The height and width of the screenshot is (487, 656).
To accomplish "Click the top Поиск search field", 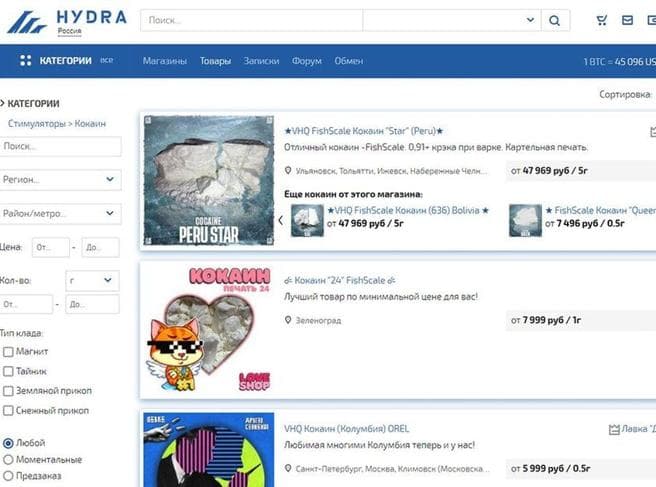I will [251, 20].
